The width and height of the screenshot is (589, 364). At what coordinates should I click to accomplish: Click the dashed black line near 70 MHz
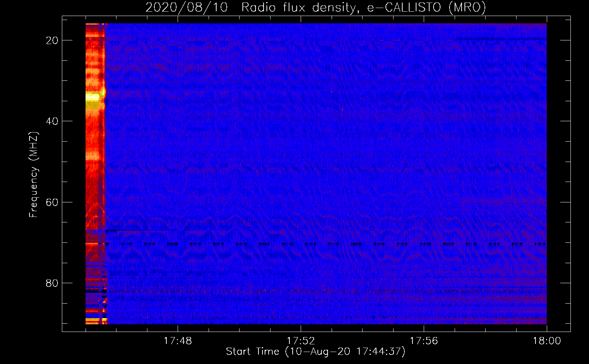point(322,244)
